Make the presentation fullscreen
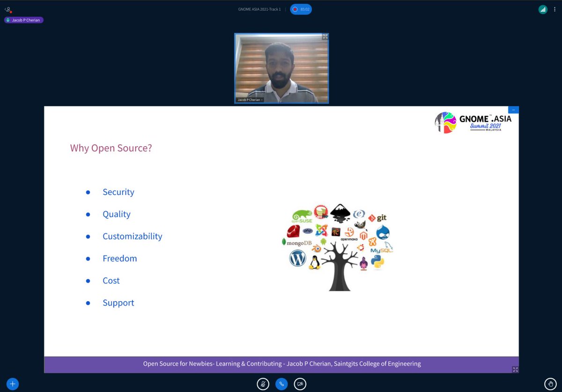The image size is (562, 392). 515,369
